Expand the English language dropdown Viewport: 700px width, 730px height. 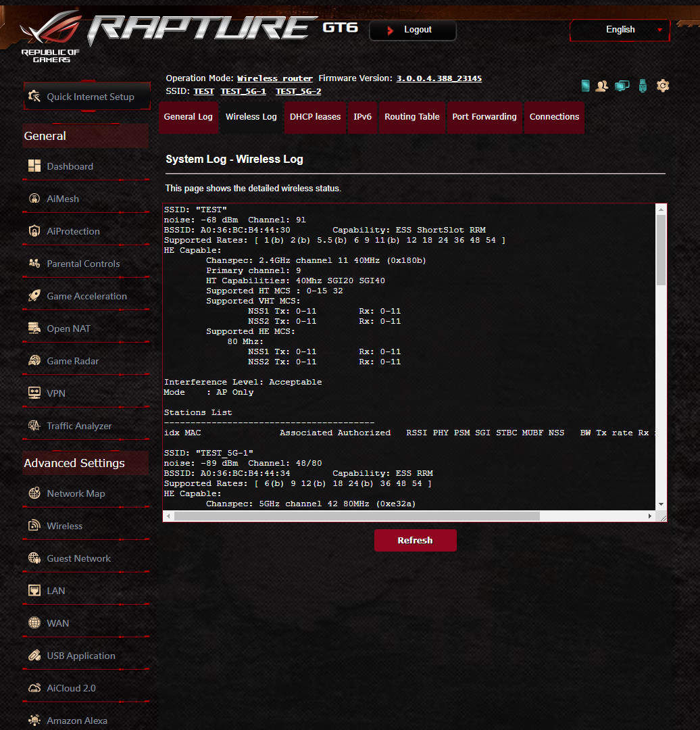(620, 30)
